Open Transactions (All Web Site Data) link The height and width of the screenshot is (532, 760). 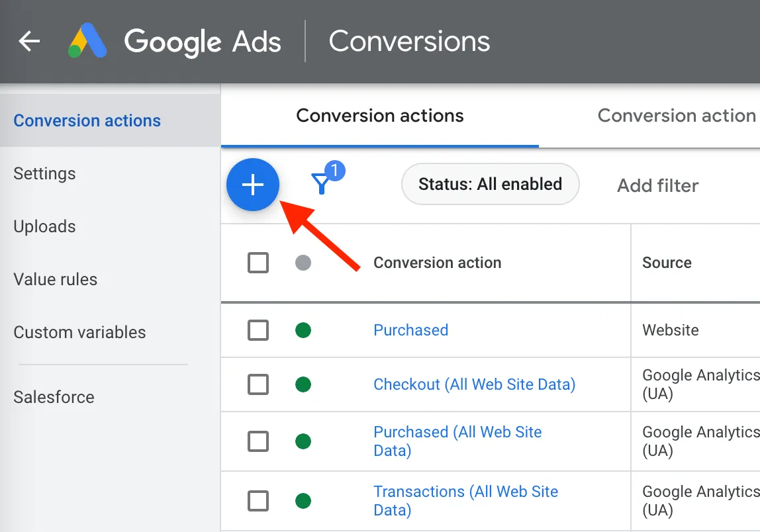pos(465,500)
